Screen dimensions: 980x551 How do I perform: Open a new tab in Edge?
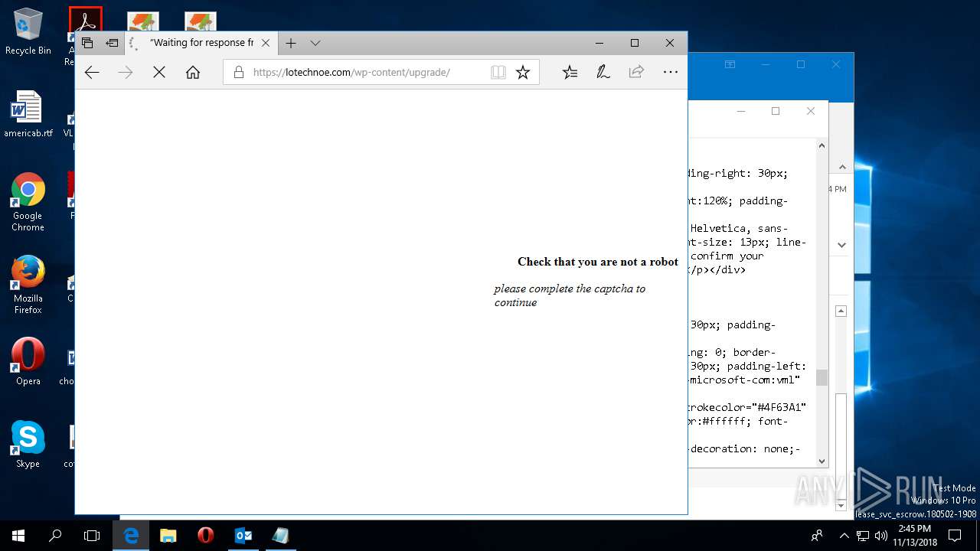tap(291, 43)
